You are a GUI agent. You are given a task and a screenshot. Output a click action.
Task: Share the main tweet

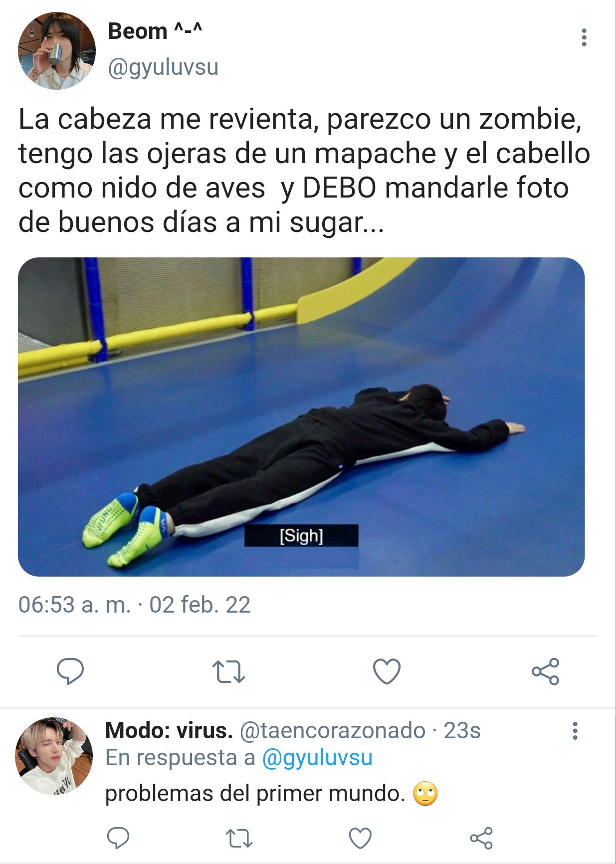tap(545, 671)
